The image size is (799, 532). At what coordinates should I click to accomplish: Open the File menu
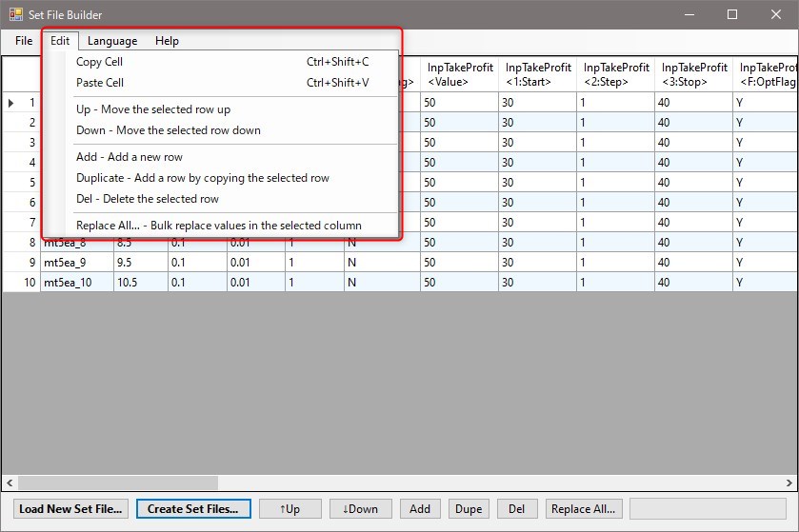tap(24, 41)
